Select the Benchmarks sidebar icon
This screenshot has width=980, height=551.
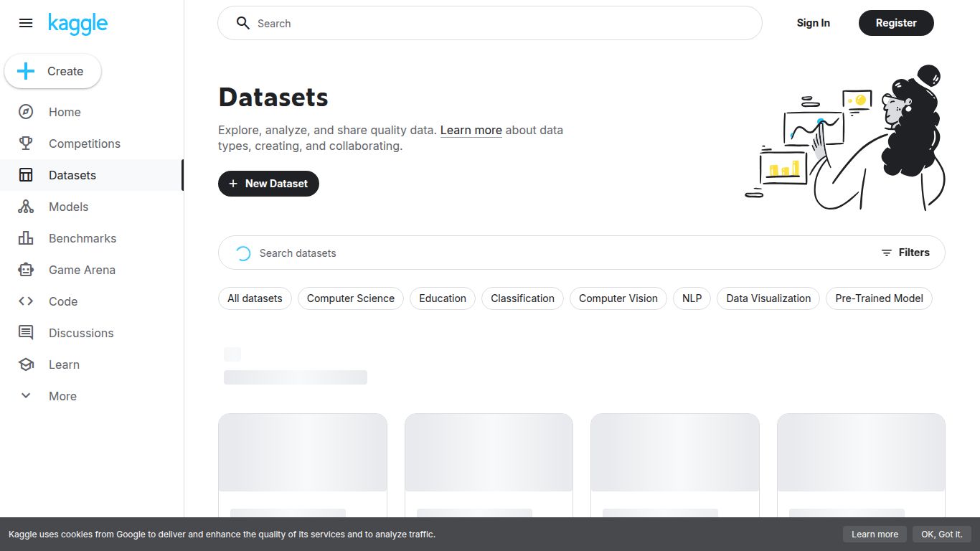(x=25, y=238)
